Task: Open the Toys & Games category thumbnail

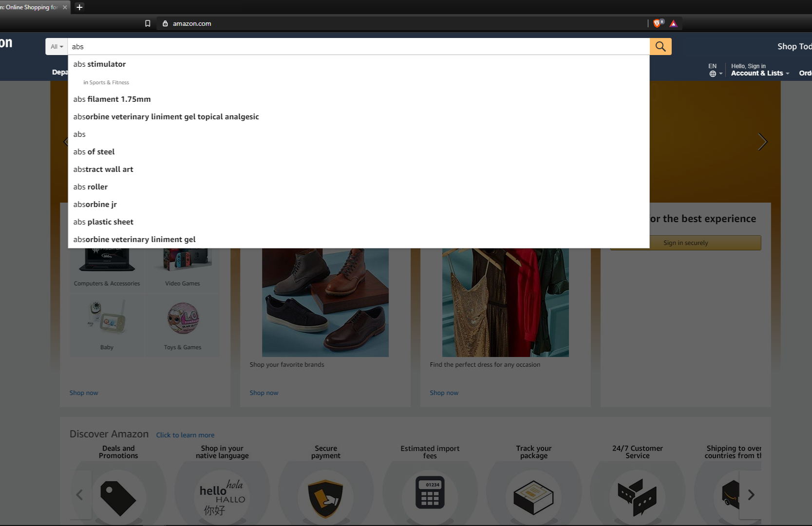Action: 183,325
